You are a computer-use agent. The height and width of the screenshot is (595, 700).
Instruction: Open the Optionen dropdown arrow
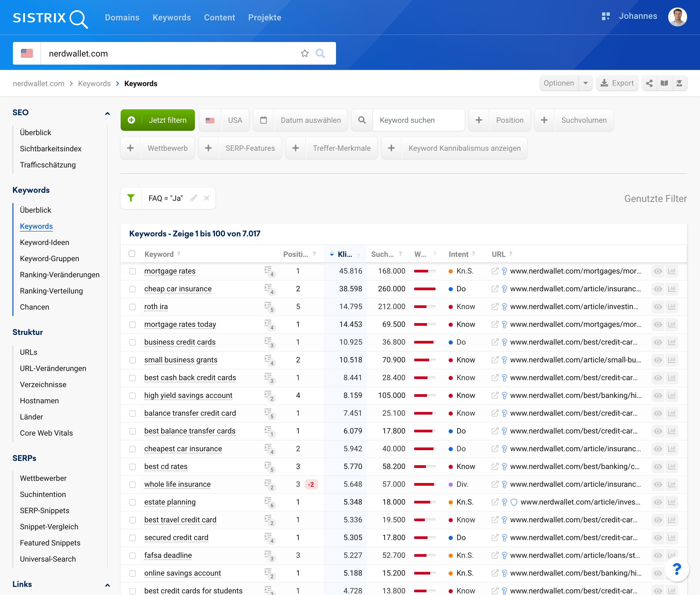point(586,83)
